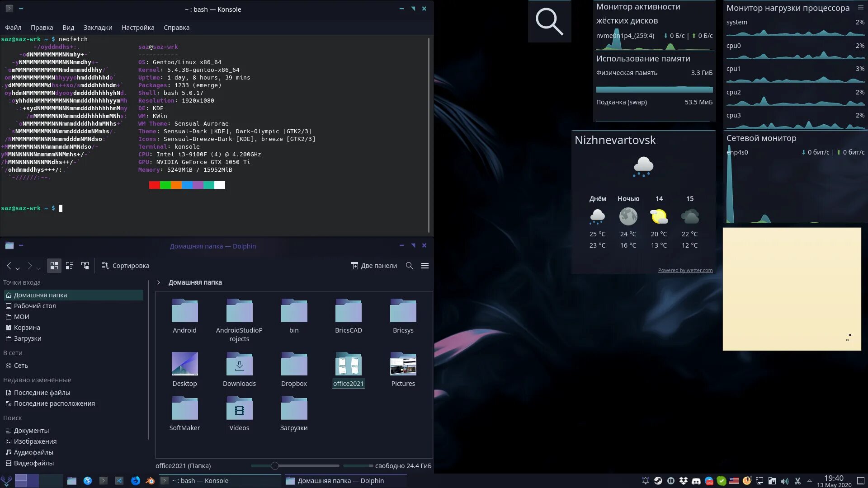The width and height of the screenshot is (868, 488).
Task: Launch Firefox from the taskbar
Action: tap(135, 481)
